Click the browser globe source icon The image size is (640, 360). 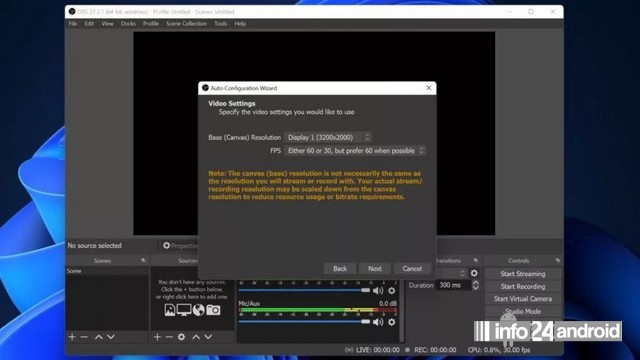pos(198,310)
